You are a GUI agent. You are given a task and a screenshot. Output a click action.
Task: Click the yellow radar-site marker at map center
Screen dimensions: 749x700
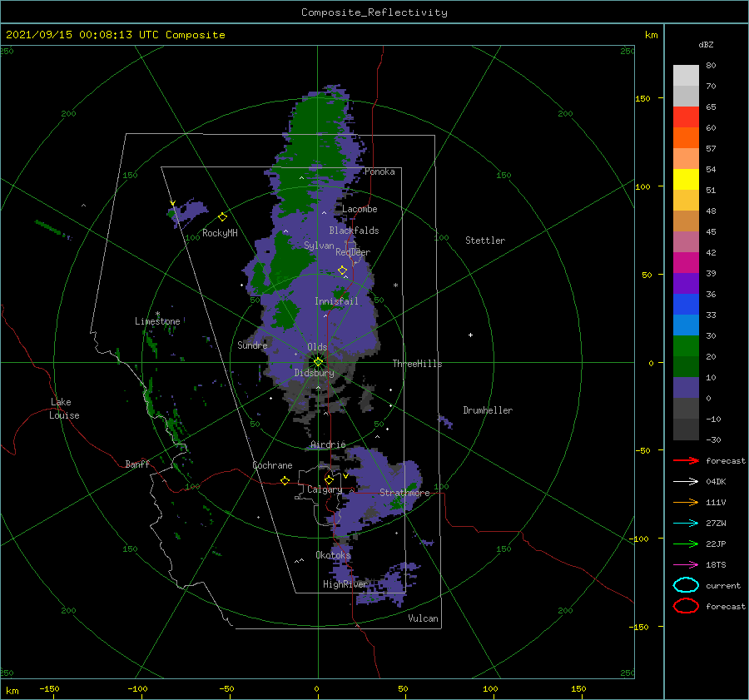(x=318, y=362)
